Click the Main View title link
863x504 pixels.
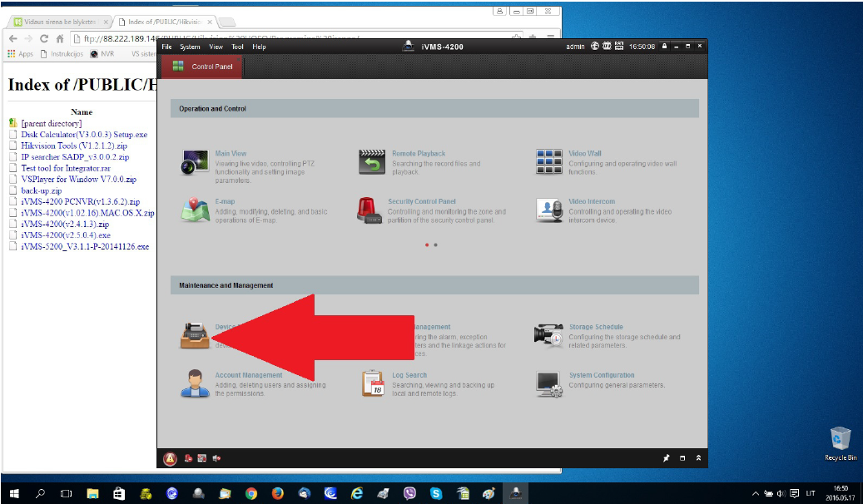pos(231,154)
